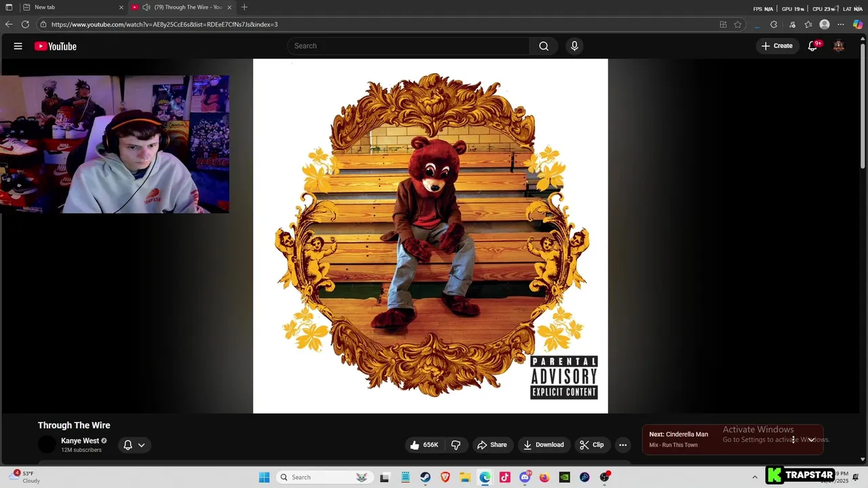The width and height of the screenshot is (868, 488).
Task: Open the Favorites list star icon
Action: [x=808, y=24]
